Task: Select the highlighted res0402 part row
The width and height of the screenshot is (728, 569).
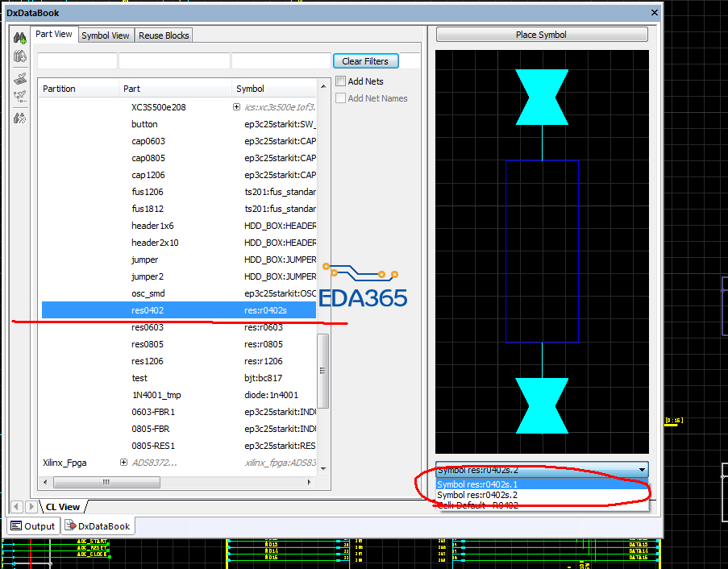Action: click(x=179, y=310)
